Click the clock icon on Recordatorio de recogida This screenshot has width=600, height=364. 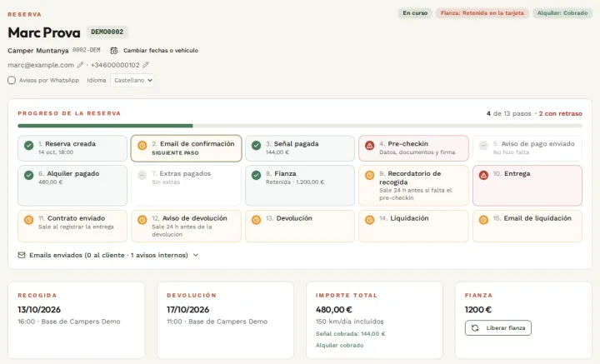pyautogui.click(x=370, y=175)
